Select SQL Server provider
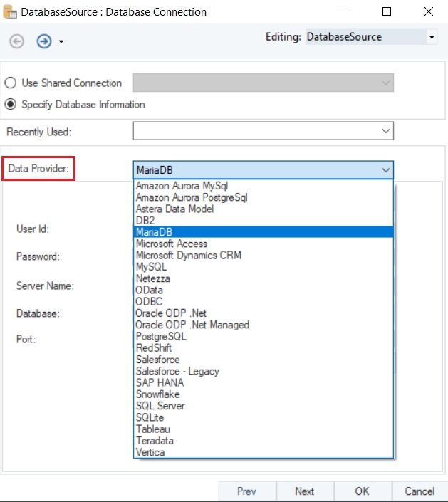The image size is (448, 502). 264,406
